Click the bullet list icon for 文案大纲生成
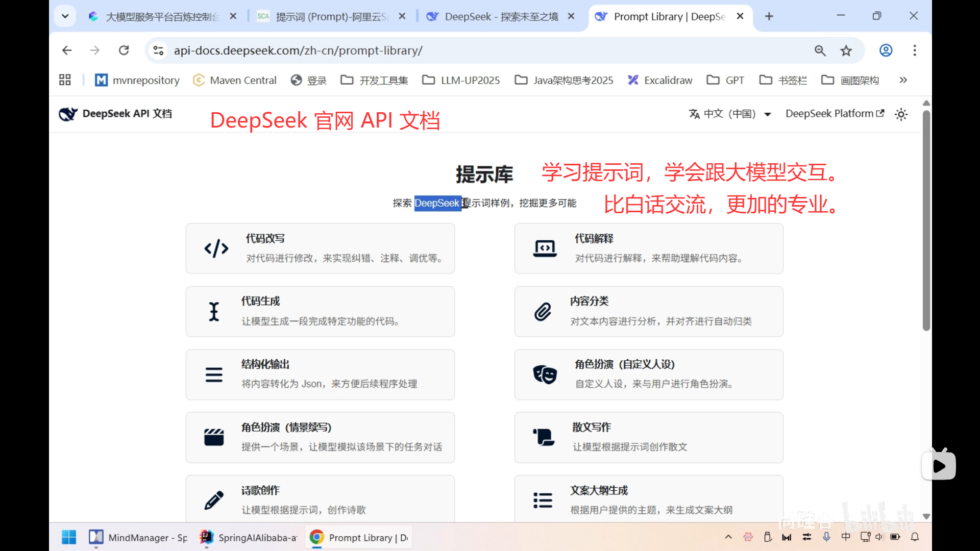This screenshot has height=551, width=980. tap(543, 500)
